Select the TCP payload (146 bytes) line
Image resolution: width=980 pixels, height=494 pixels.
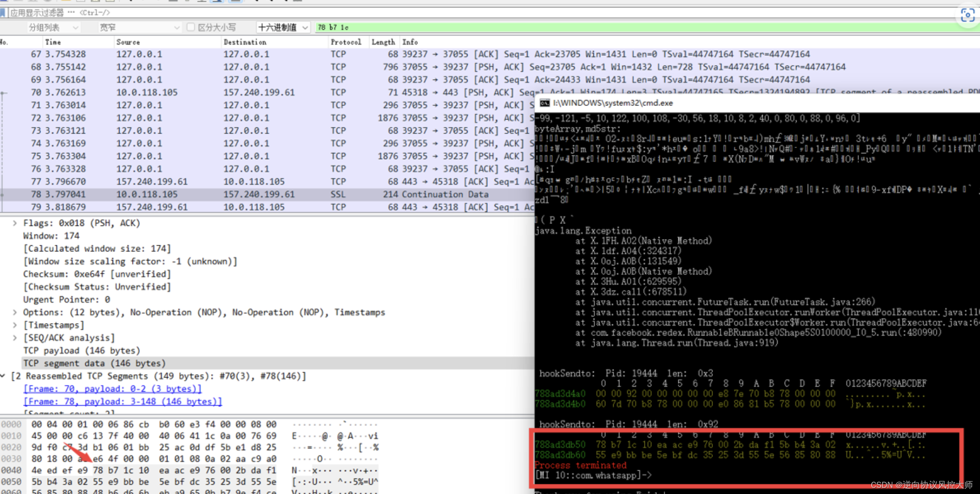pyautogui.click(x=81, y=351)
